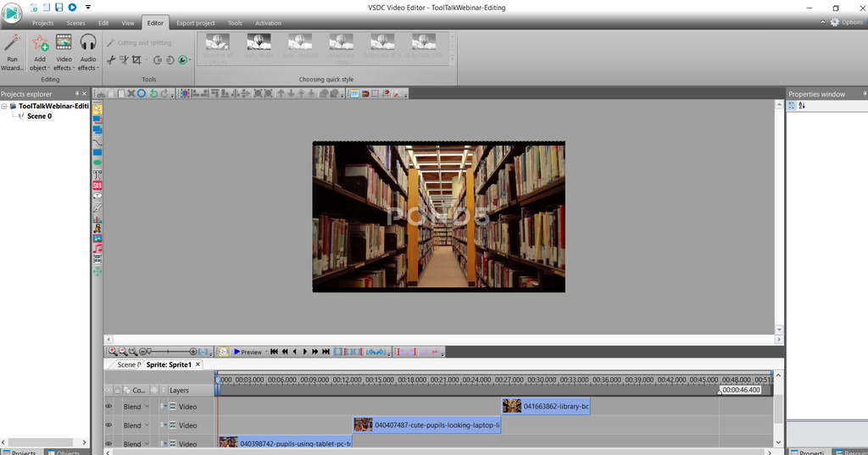Click the delete X icon in the edit toolbar
The image size is (868, 455).
pos(131,93)
